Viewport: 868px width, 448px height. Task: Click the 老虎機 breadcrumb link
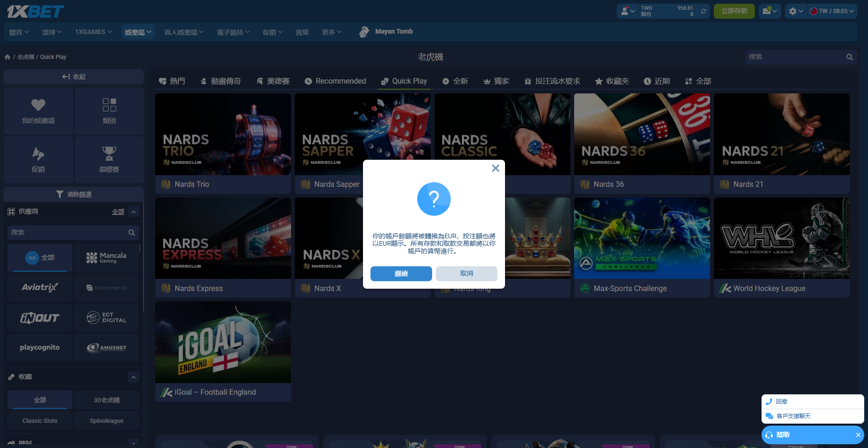pyautogui.click(x=26, y=57)
